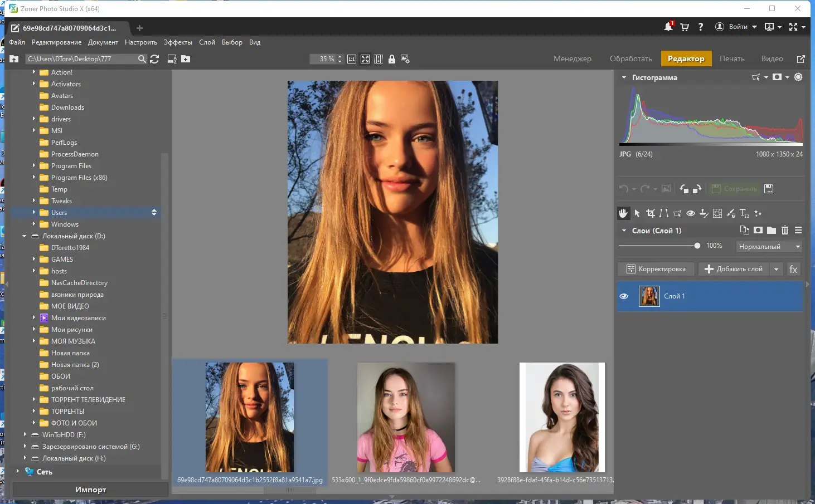Choose the perspective lines alignment tool

click(664, 213)
